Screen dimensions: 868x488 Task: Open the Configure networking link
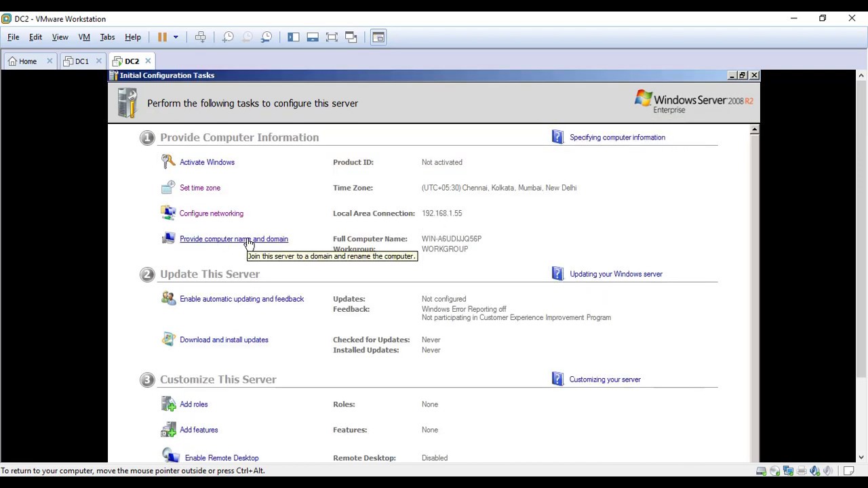point(212,213)
